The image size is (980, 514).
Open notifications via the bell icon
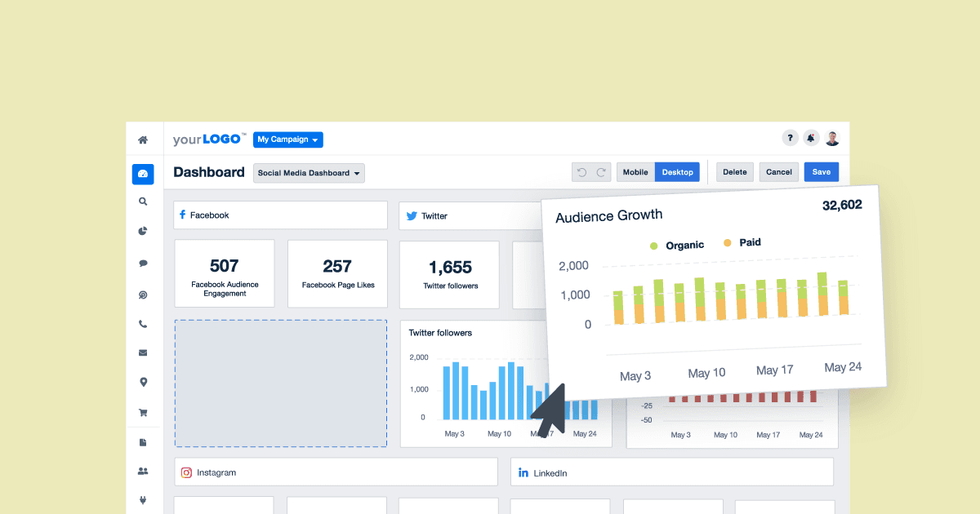[811, 138]
